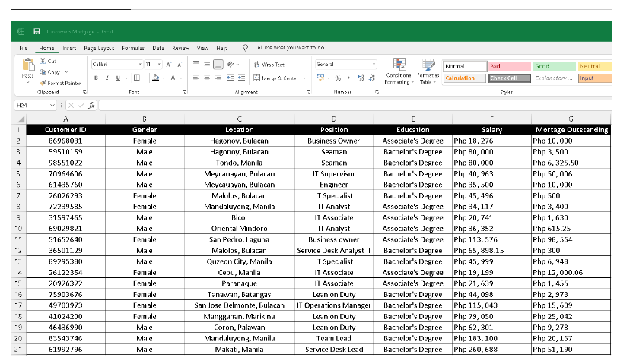
Task: Switch to the Page Layout tab
Action: click(99, 48)
